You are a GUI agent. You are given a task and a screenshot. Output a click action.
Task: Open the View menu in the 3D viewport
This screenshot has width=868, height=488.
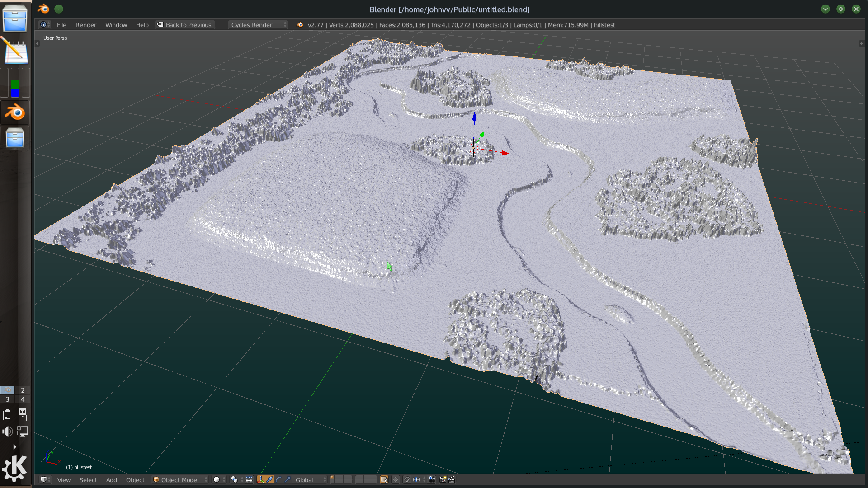(x=64, y=480)
